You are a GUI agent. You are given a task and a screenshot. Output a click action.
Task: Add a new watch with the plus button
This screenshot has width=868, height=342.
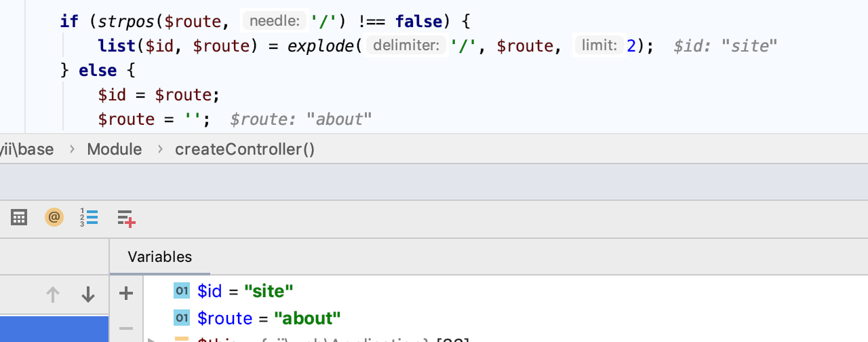[x=126, y=293]
